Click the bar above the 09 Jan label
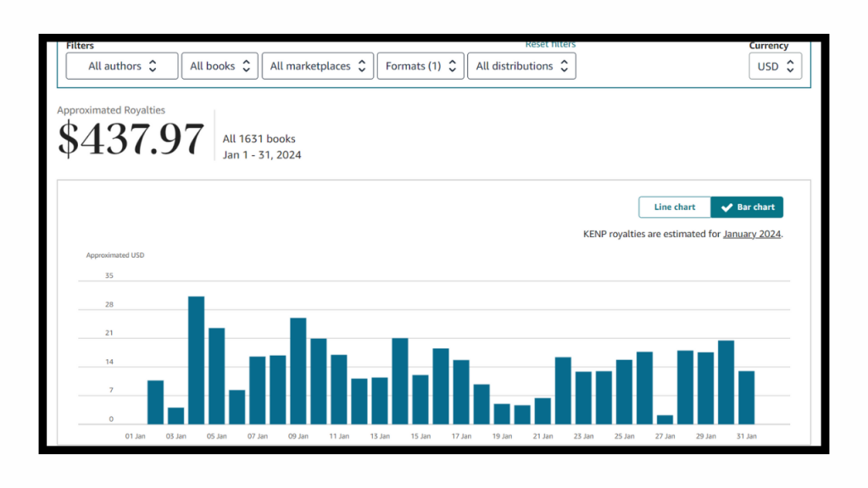This screenshot has width=868, height=488. 298,371
